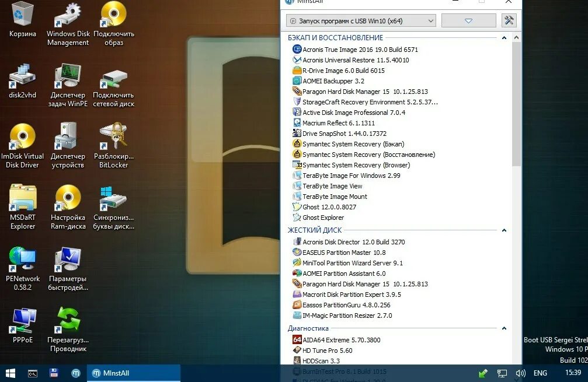Viewport: 588px width, 382px height.
Task: Select Symantec System Recovery (Восстановление)
Action: point(364,155)
